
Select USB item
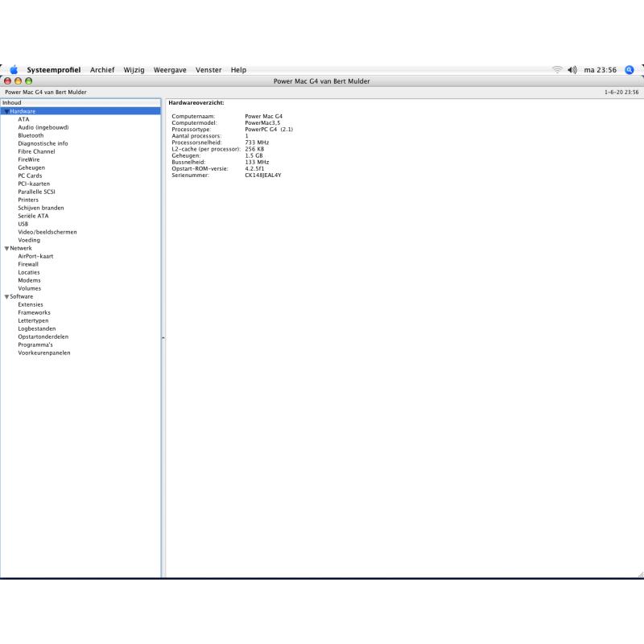click(x=23, y=225)
